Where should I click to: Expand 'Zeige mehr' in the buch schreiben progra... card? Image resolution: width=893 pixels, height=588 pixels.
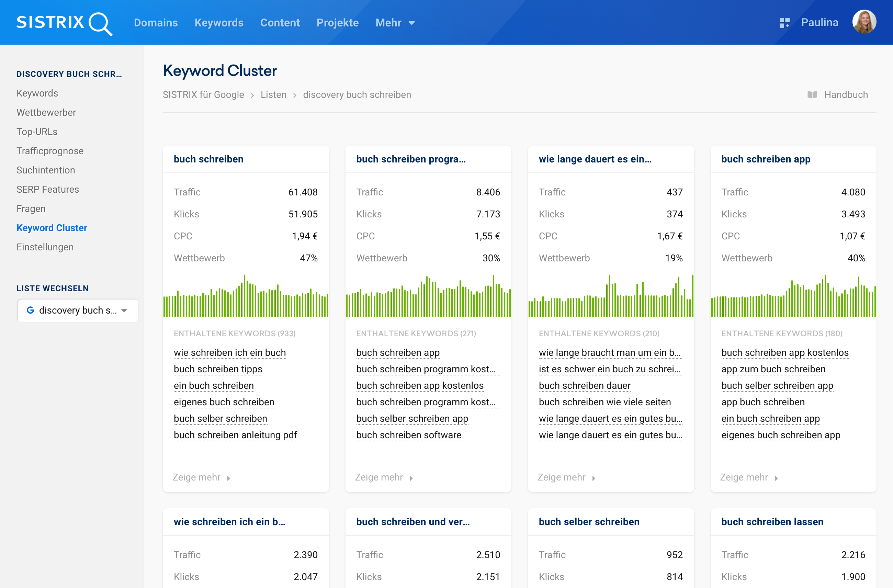384,477
